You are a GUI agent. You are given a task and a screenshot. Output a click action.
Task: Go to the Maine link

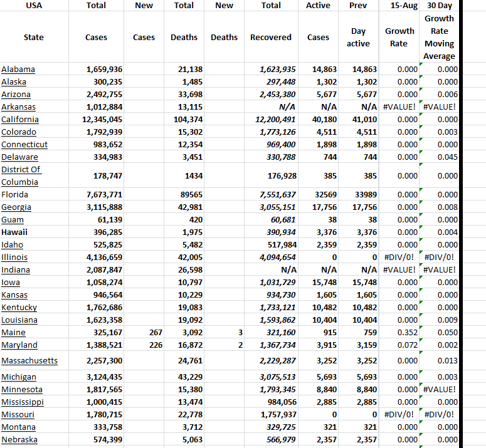click(13, 333)
